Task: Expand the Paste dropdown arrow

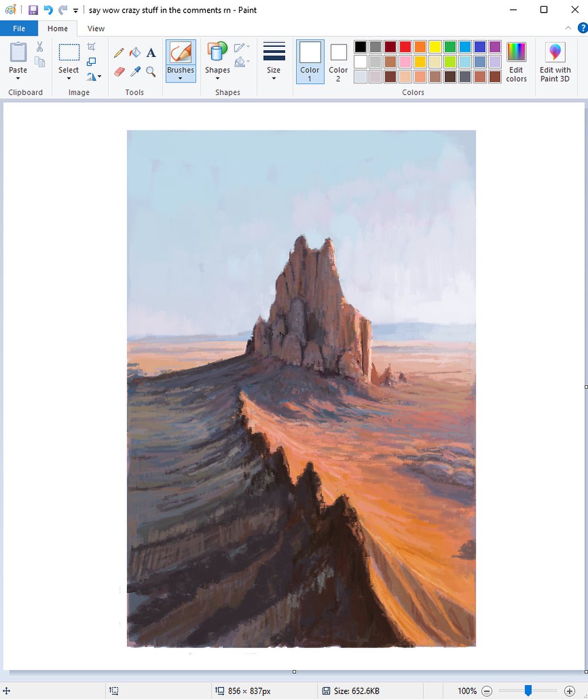Action: click(18, 79)
